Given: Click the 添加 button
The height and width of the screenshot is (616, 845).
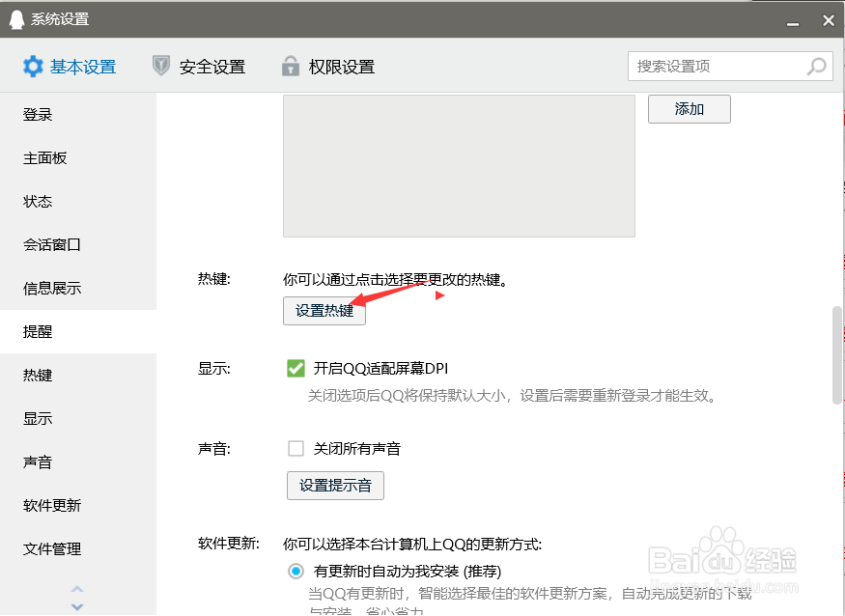Looking at the screenshot, I should tap(689, 109).
